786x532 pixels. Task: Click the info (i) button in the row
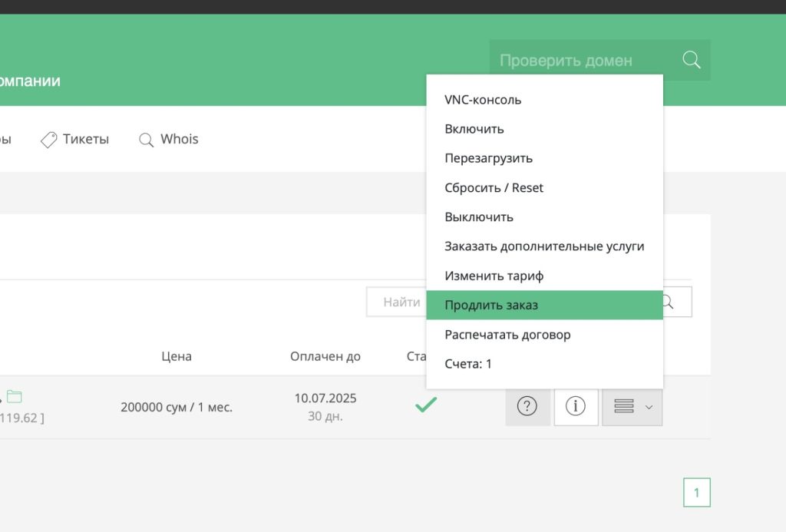coord(576,406)
